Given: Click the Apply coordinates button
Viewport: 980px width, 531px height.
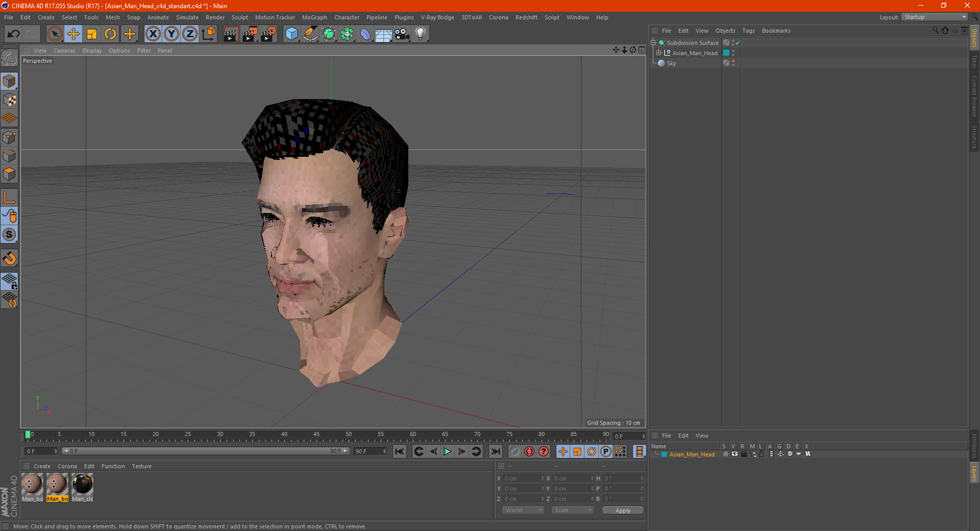Looking at the screenshot, I should click(623, 511).
